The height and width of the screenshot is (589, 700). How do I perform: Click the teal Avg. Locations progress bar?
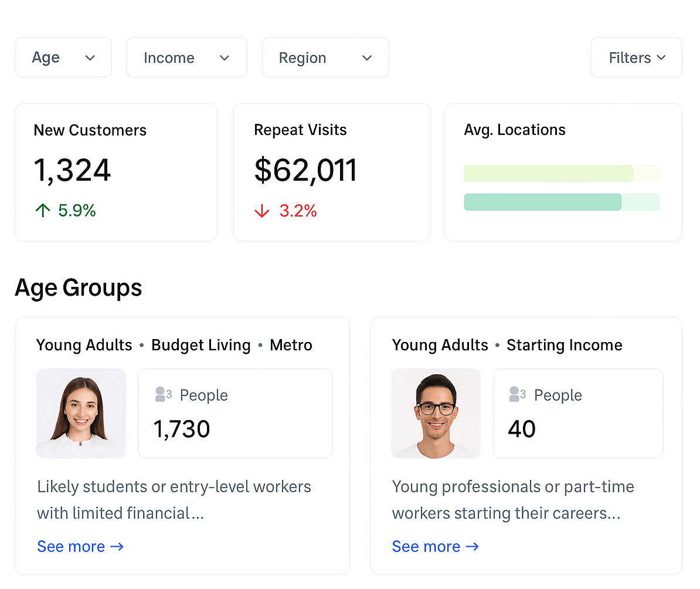coord(542,202)
